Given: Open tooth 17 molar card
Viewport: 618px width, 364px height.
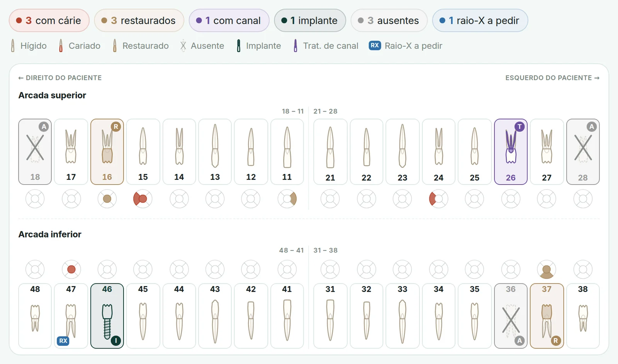Looking at the screenshot, I should [x=71, y=152].
